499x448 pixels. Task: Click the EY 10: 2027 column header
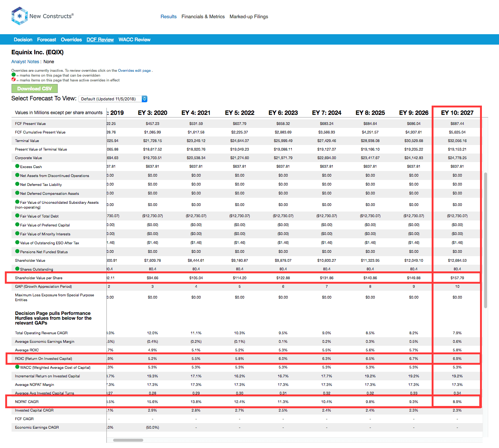coord(457,113)
